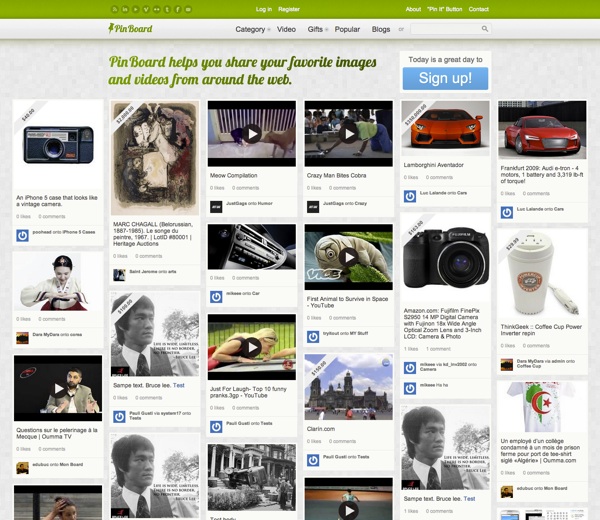
Task: Open the 'Test' link on first Bruce Lee pin
Action: [179, 385]
